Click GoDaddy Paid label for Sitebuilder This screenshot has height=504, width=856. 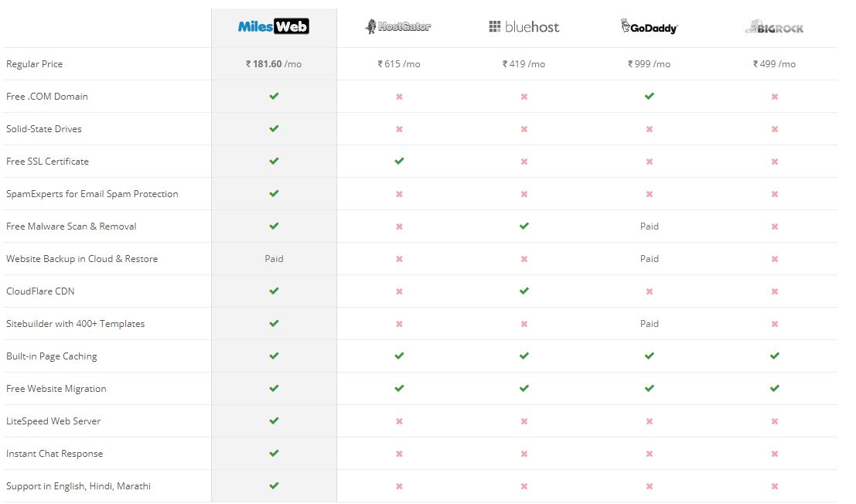pos(649,323)
